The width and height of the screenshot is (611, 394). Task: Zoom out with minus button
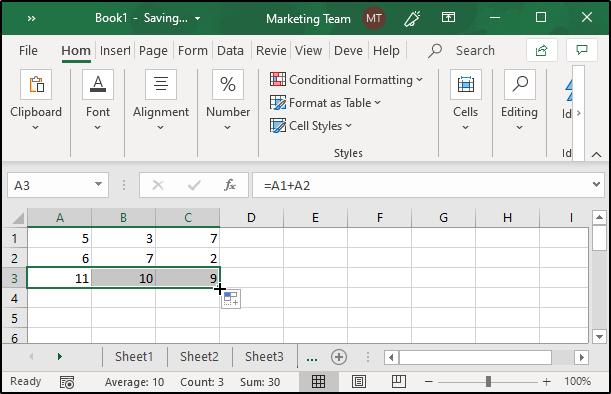click(429, 382)
